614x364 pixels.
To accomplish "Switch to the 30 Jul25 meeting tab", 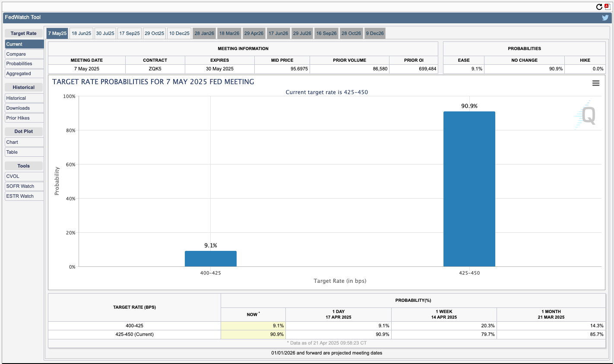I will click(105, 33).
